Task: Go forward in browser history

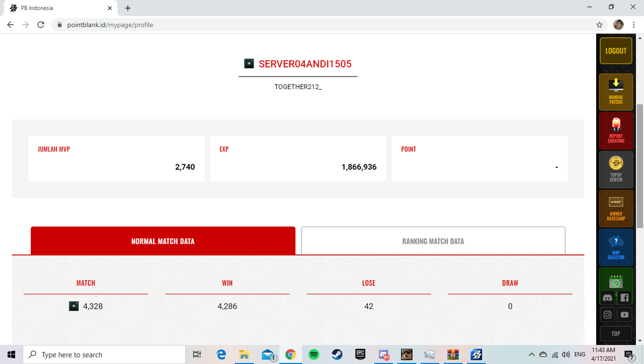Action: 25,25
